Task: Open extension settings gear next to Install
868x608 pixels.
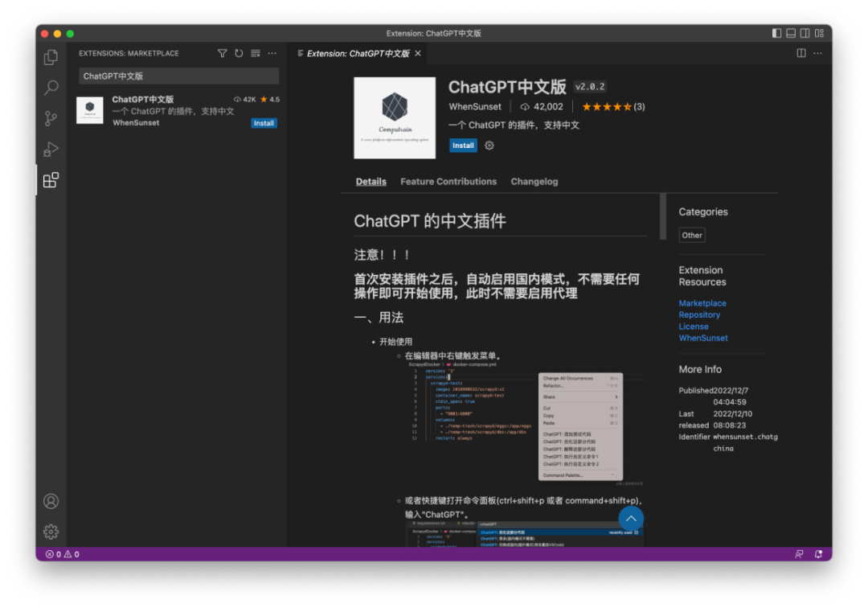Action: point(489,146)
